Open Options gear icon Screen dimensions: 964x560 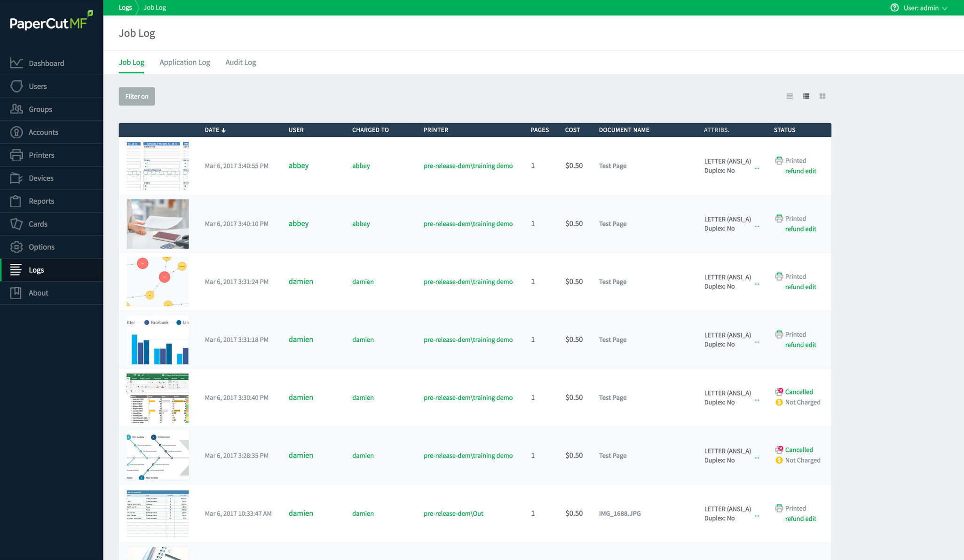(16, 247)
